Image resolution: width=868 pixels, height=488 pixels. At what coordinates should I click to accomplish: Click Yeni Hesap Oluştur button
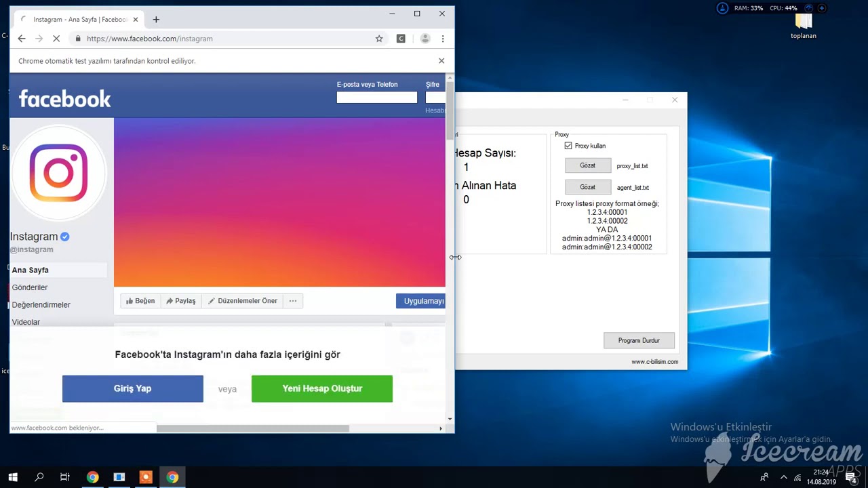(x=322, y=388)
